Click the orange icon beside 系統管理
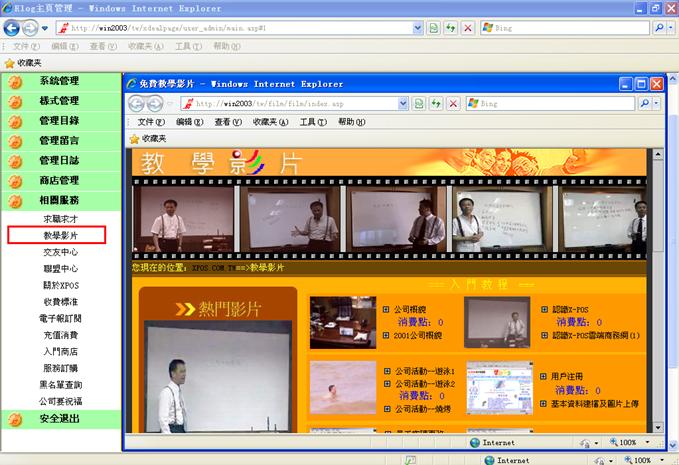 pyautogui.click(x=15, y=81)
